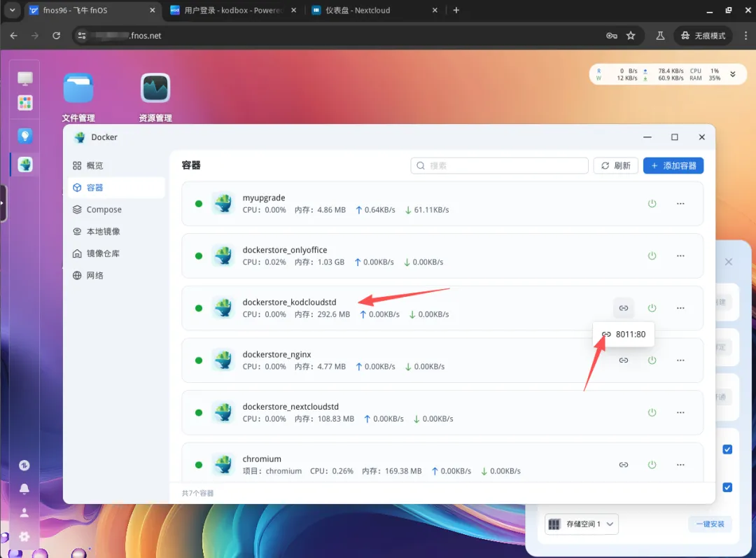
Task: Open more options for dockerstore_nextcloudstd
Action: click(680, 412)
